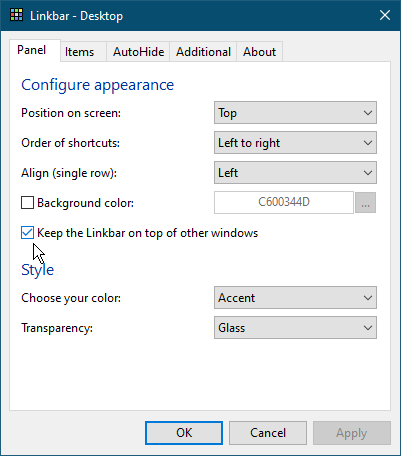Screen dimensions: 401x456
Task: Click the Keep the Linkbar on top label
Action: (147, 233)
